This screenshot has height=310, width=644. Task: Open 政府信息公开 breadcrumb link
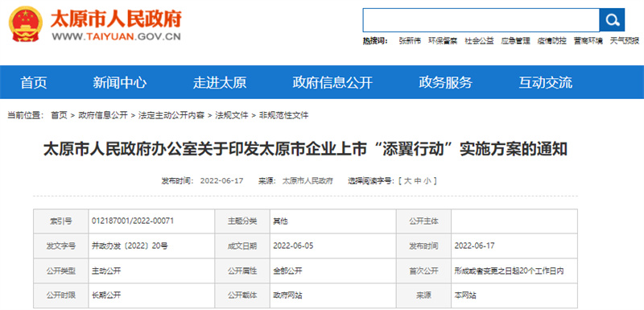point(103,115)
